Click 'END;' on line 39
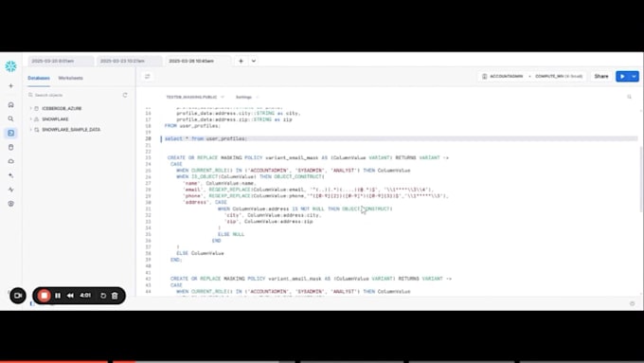This screenshot has width=644, height=363. [x=176, y=260]
